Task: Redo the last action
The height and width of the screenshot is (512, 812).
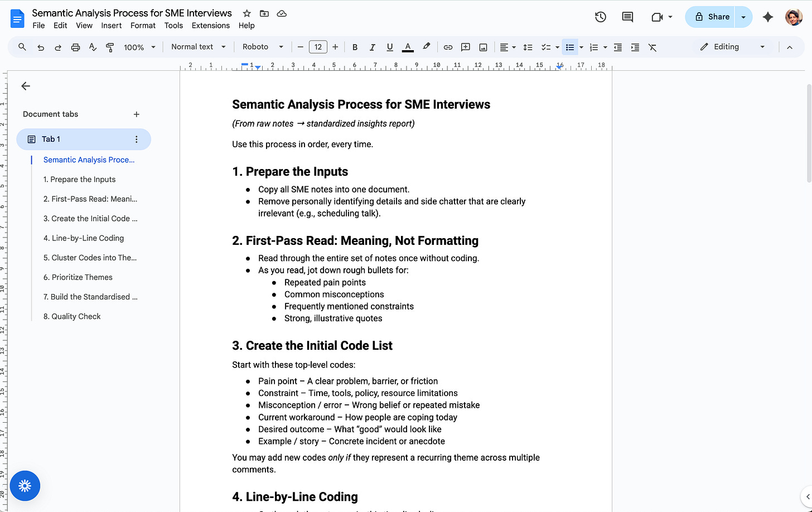Action: pos(58,47)
